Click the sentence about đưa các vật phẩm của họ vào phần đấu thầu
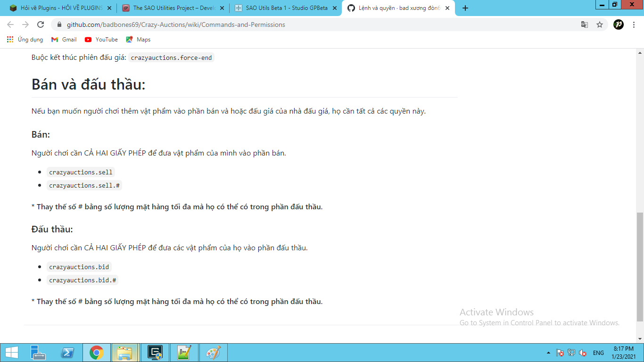The image size is (644, 362). coord(170,248)
